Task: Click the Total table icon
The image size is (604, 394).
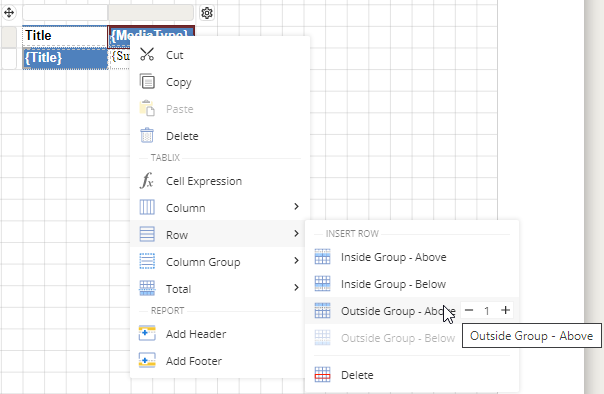Action: (x=147, y=288)
